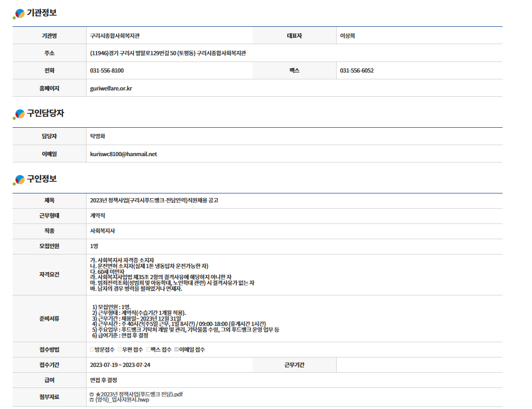Viewport: 532px width, 409px height.
Task: Click the application period 2023-07-19 ~ 2023-07-24
Action: click(120, 365)
